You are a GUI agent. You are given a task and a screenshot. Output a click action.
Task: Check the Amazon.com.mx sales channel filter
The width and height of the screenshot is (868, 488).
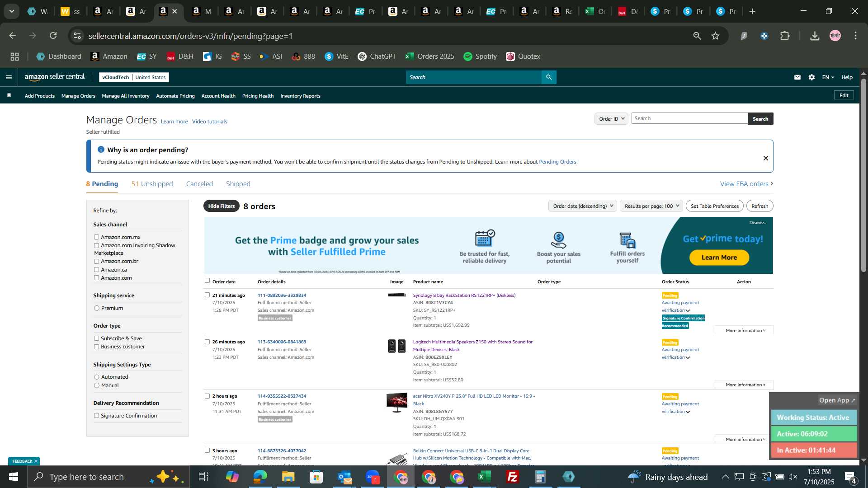click(96, 237)
